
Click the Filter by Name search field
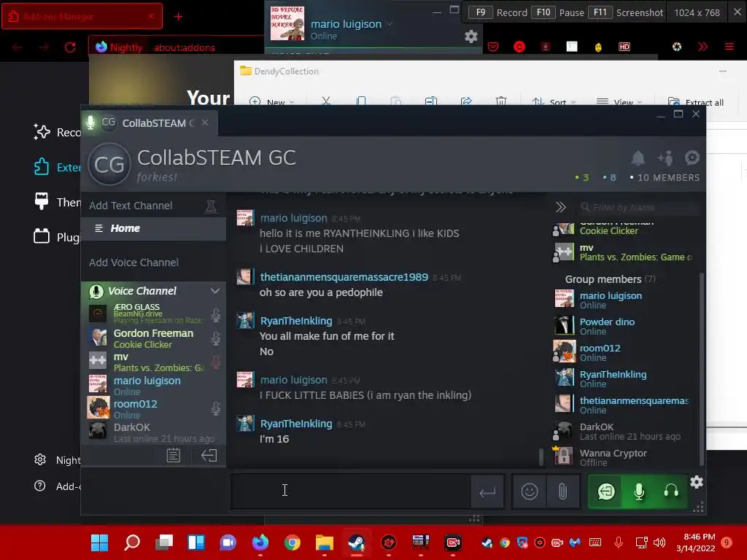click(638, 207)
